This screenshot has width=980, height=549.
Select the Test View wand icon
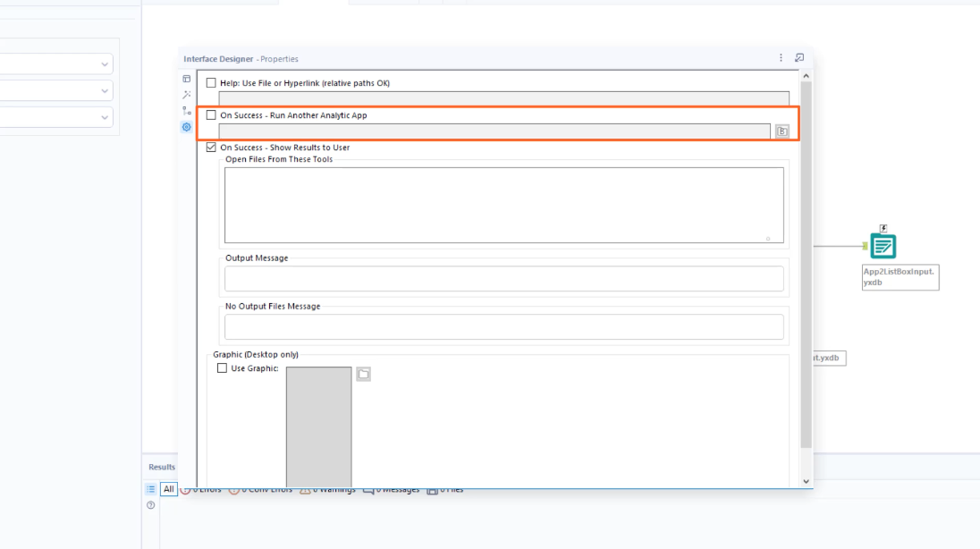(187, 94)
